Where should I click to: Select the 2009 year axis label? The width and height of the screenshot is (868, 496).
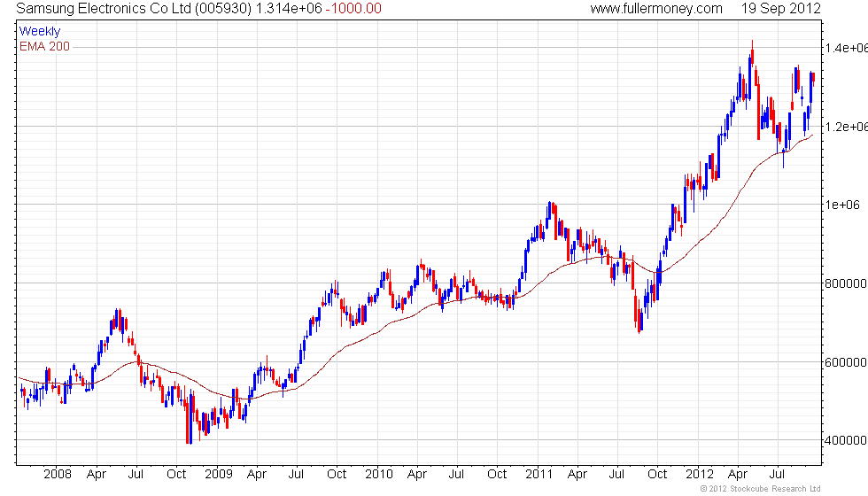click(218, 474)
